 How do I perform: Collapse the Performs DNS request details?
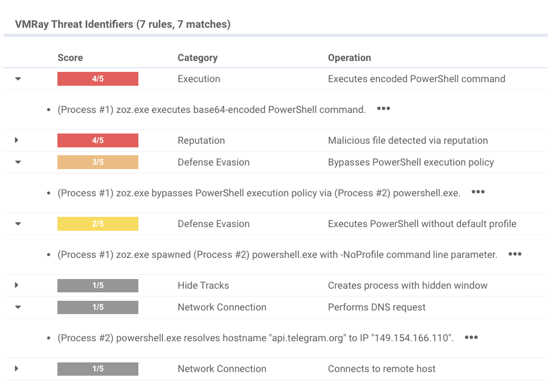[18, 307]
